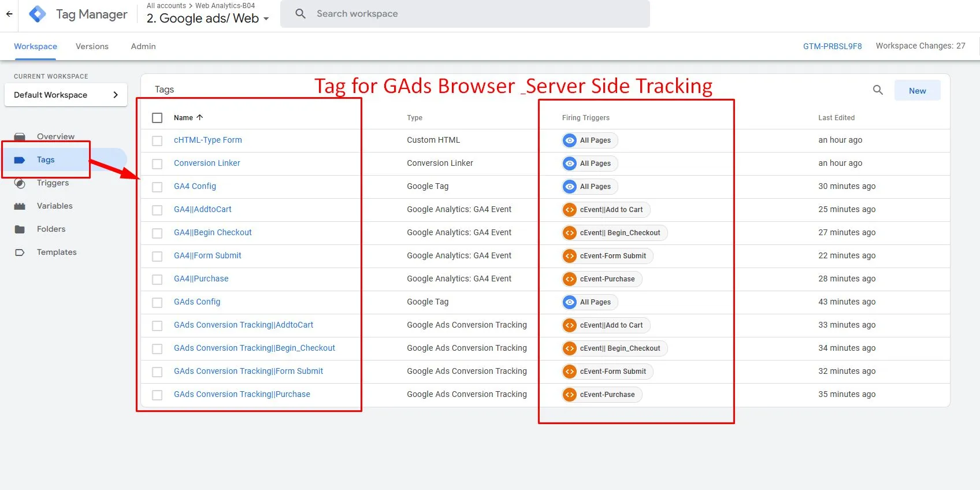
Task: Click event icon in GAds Conversion Tracking||Purchase row
Action: [x=570, y=395]
